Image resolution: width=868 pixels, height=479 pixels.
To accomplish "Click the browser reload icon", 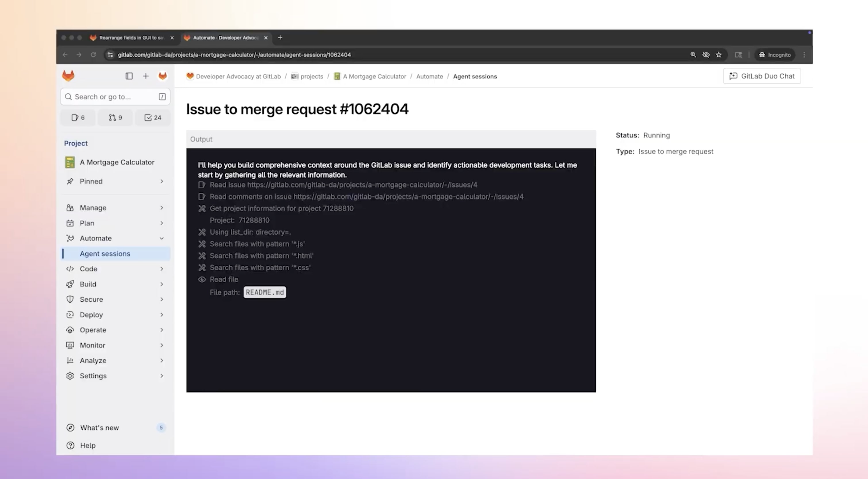I will point(93,55).
